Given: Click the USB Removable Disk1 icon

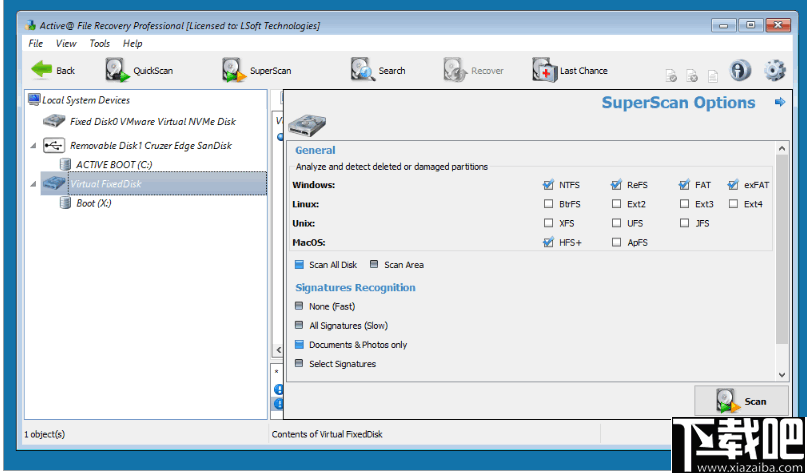Looking at the screenshot, I should point(54,145).
